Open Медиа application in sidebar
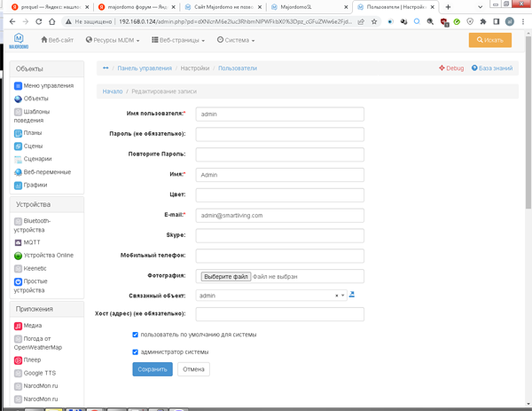Image resolution: width=532 pixels, height=411 pixels. pyautogui.click(x=33, y=325)
